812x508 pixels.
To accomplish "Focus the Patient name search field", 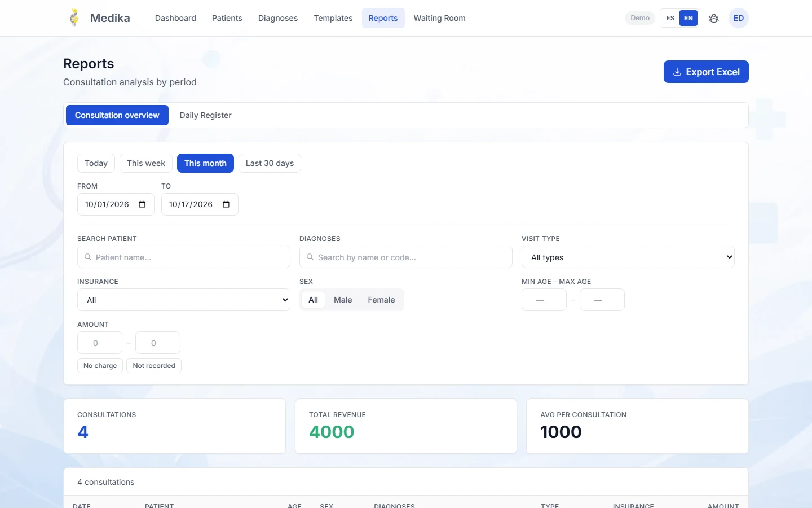I will (x=184, y=257).
